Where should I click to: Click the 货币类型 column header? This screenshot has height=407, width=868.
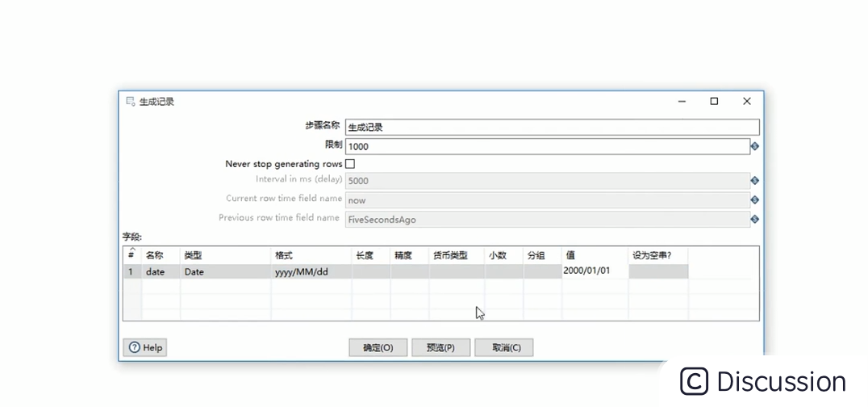tap(457, 255)
